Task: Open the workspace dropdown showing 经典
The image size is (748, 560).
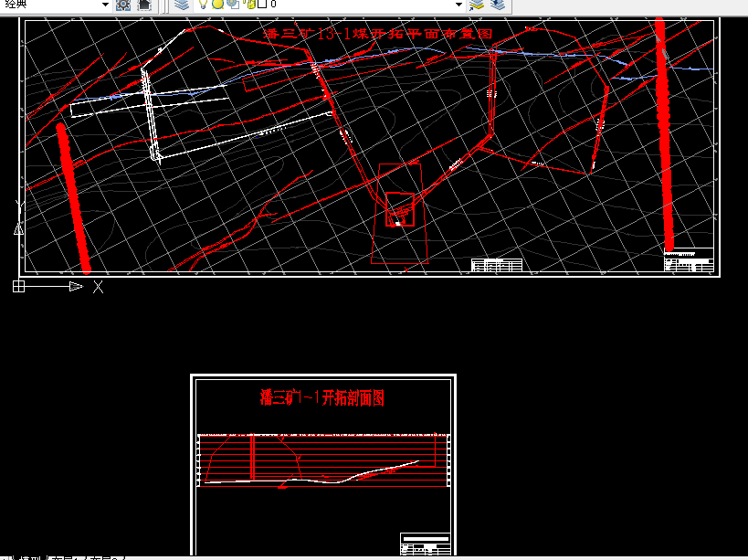Action: pyautogui.click(x=56, y=5)
